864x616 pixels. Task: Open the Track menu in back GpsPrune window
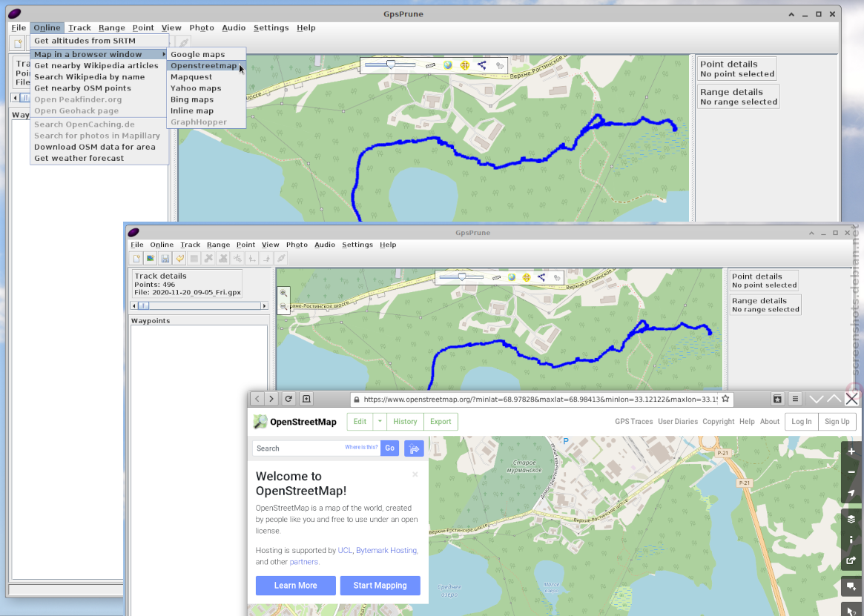tap(79, 27)
